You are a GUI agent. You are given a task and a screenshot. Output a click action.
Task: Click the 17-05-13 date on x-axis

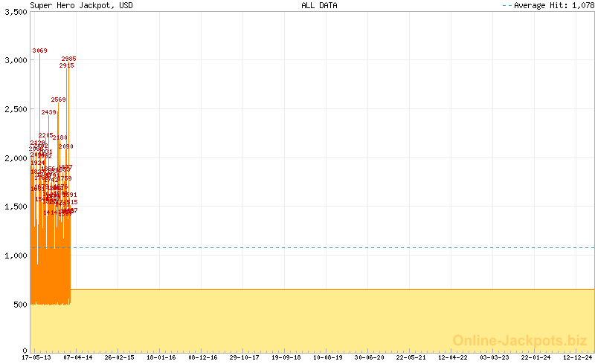[x=37, y=357]
